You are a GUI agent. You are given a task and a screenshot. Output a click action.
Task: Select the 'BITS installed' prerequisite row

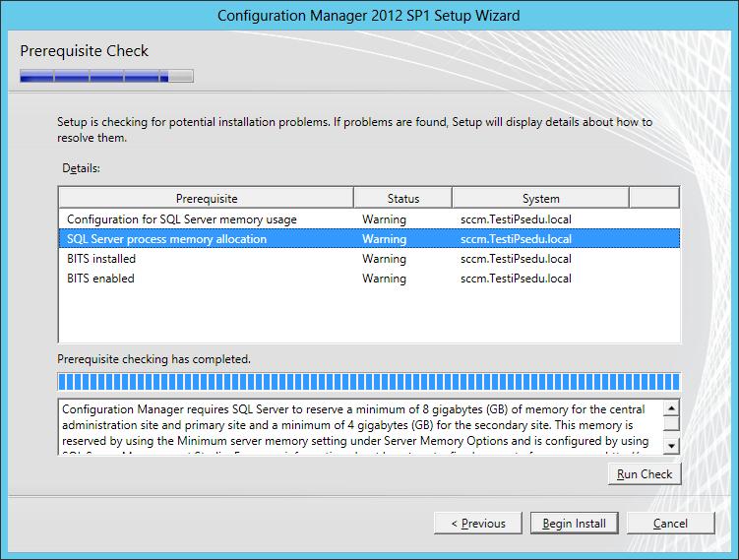(370, 259)
